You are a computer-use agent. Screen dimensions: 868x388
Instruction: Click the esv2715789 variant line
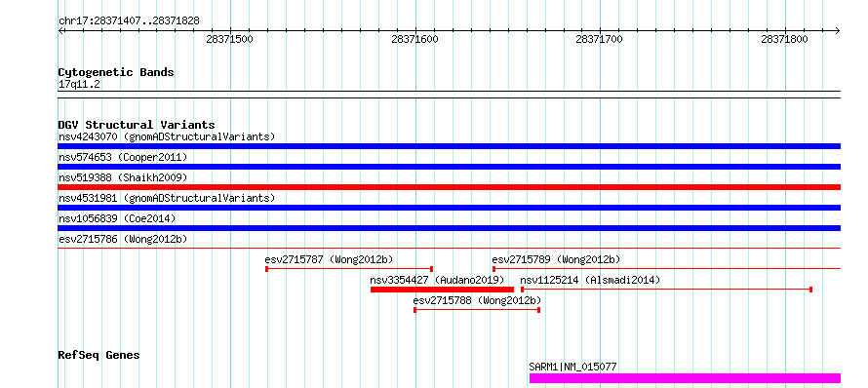tap(666, 269)
